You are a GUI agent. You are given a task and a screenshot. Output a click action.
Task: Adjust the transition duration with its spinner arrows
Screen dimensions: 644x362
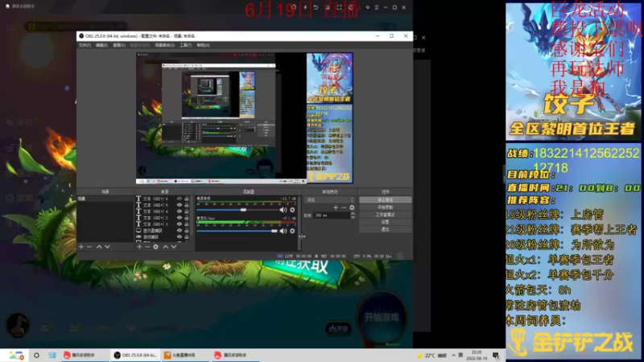pos(353,216)
